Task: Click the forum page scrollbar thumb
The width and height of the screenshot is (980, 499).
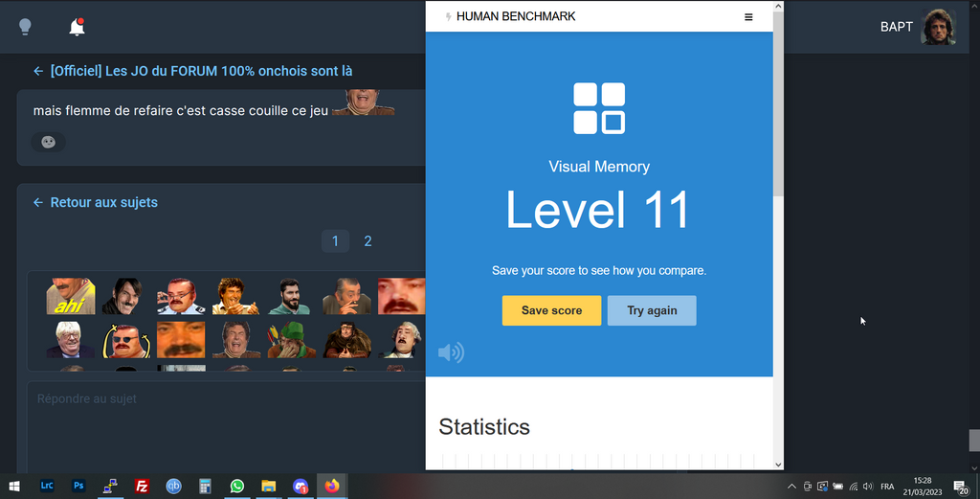Action: coord(974,441)
